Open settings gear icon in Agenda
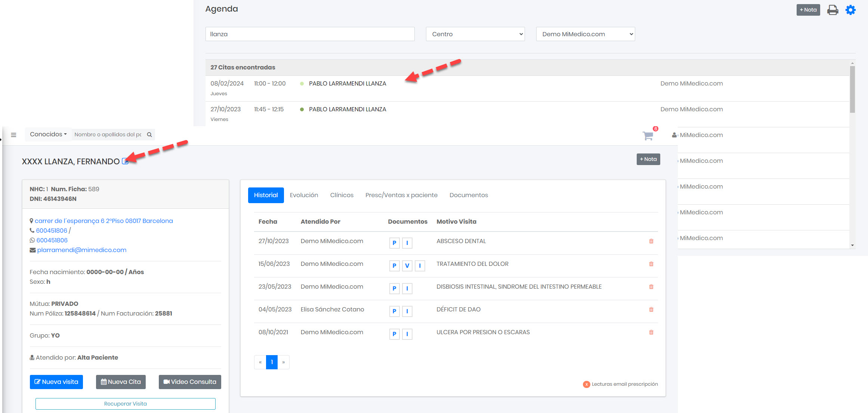This screenshot has width=868, height=413. coord(850,10)
